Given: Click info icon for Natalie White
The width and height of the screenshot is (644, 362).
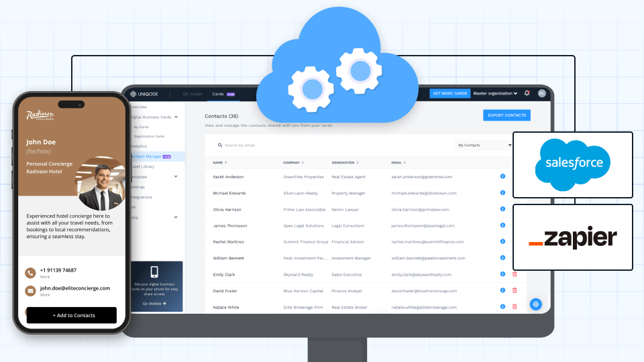Looking at the screenshot, I should (x=502, y=306).
